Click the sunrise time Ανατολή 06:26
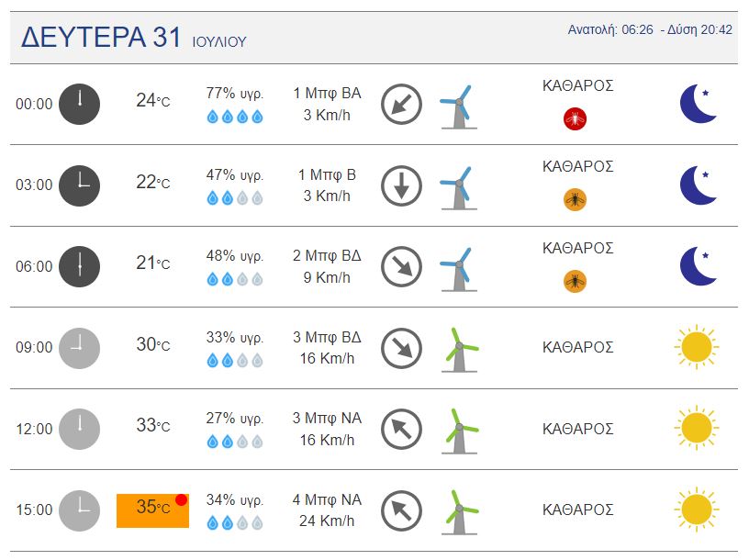 pos(610,30)
